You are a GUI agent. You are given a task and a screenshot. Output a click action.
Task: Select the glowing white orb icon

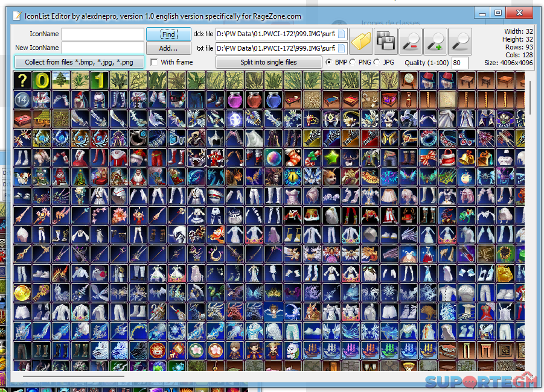tap(234, 119)
